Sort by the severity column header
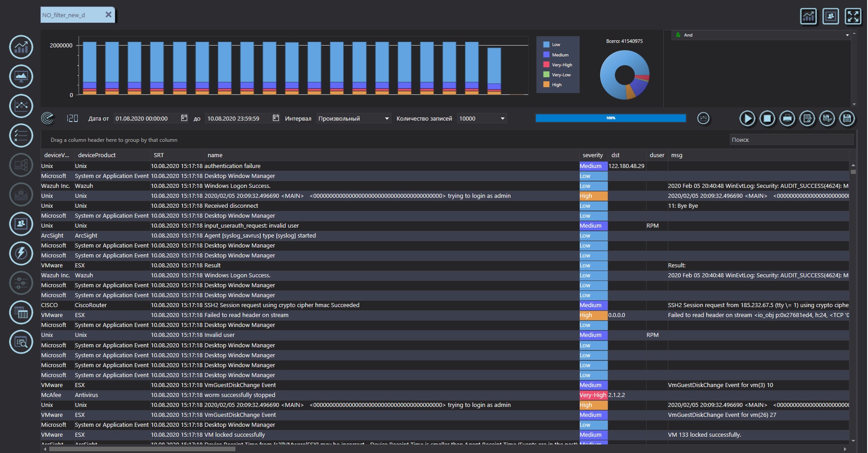Image resolution: width=868 pixels, height=453 pixels. [592, 155]
